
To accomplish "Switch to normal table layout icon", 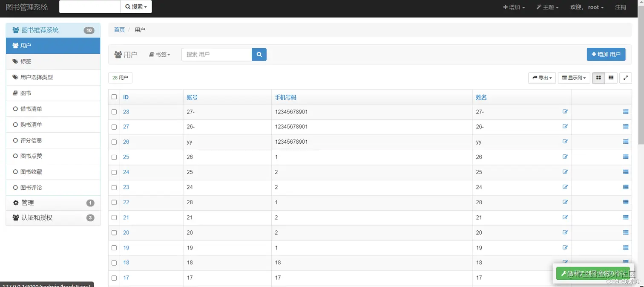I will point(598,78).
